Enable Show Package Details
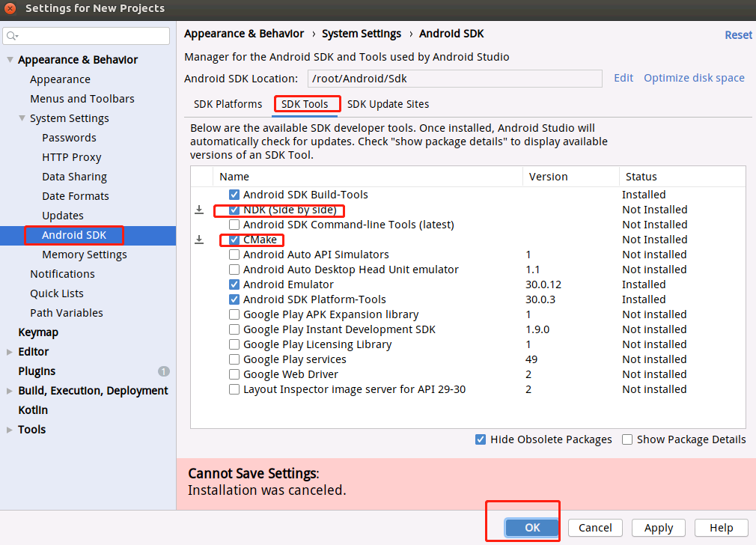 [627, 439]
